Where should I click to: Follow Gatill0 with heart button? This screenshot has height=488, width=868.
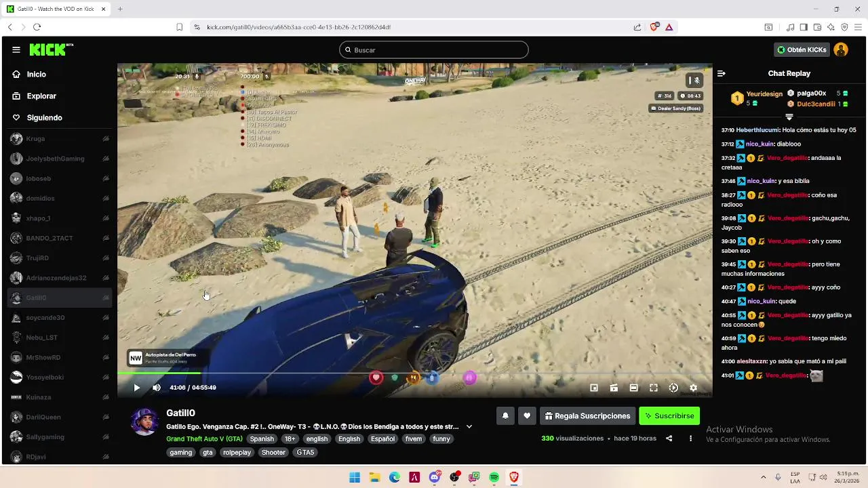pos(527,416)
